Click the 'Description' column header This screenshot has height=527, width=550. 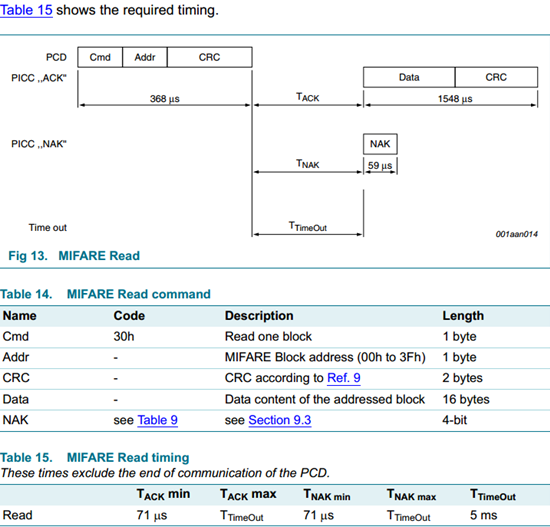point(259,316)
